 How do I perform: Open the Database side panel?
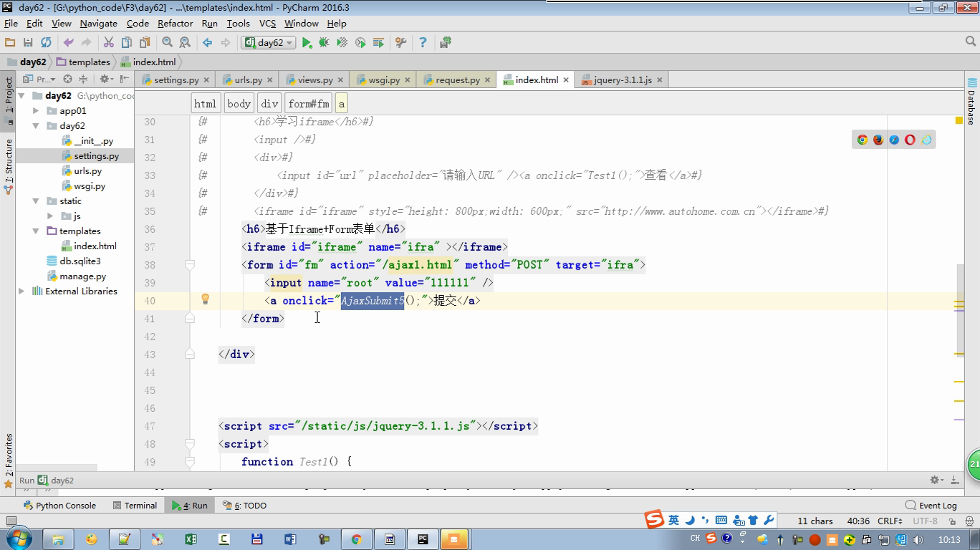(971, 100)
